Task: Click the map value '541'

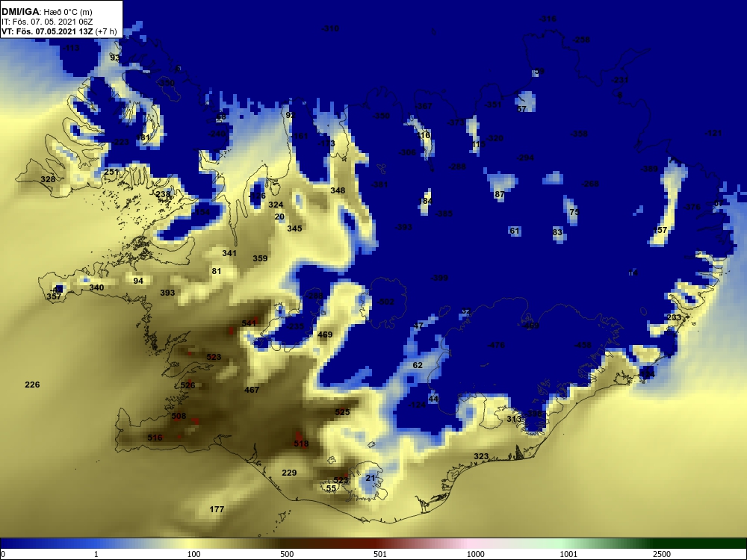Action: [249, 323]
